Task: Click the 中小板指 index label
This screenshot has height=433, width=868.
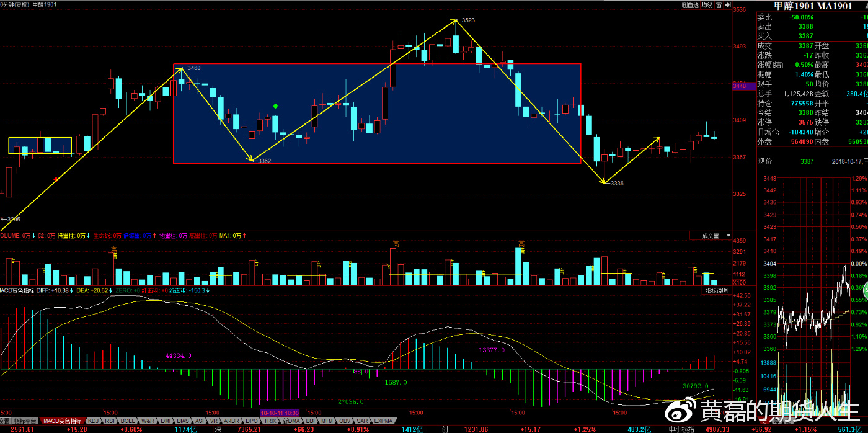Action: click(x=683, y=429)
